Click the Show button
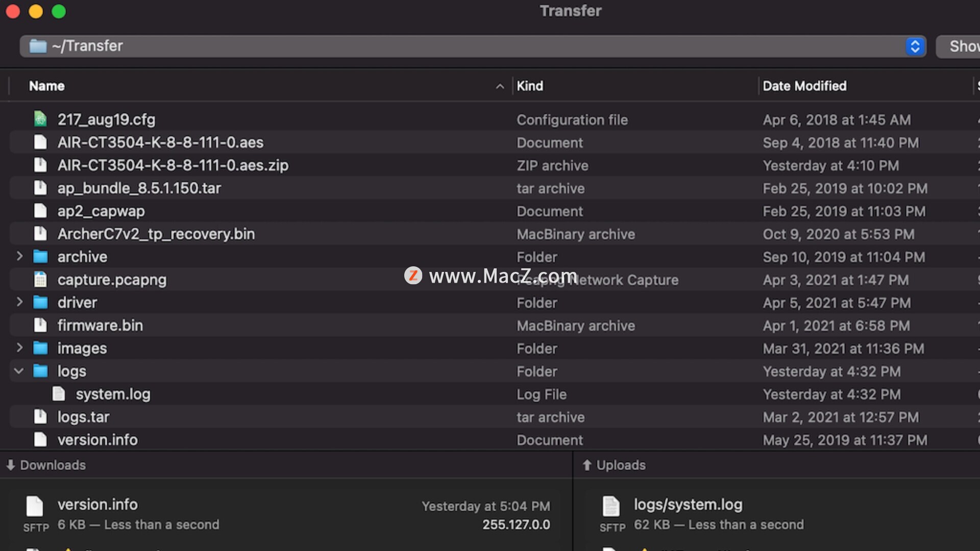 [x=959, y=46]
